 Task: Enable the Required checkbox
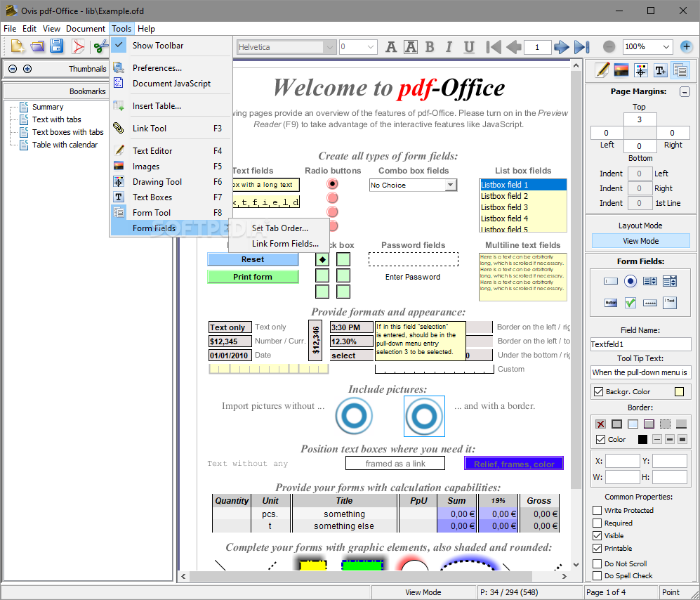pos(597,523)
